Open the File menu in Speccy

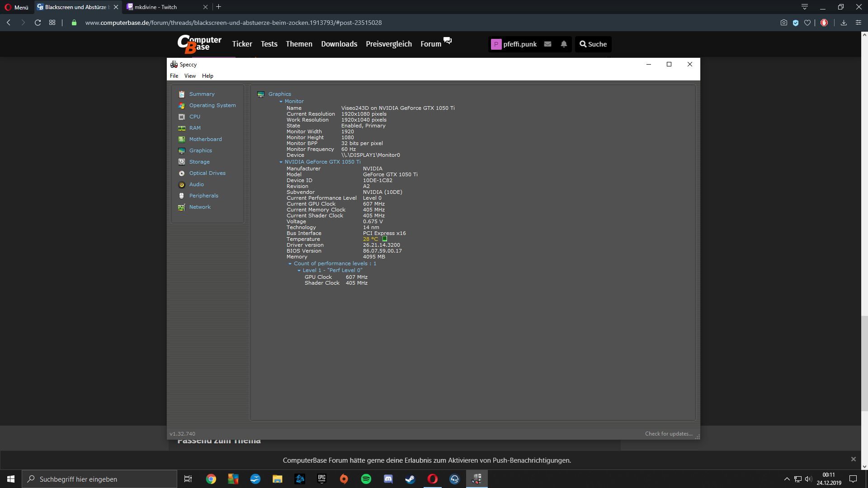[174, 76]
